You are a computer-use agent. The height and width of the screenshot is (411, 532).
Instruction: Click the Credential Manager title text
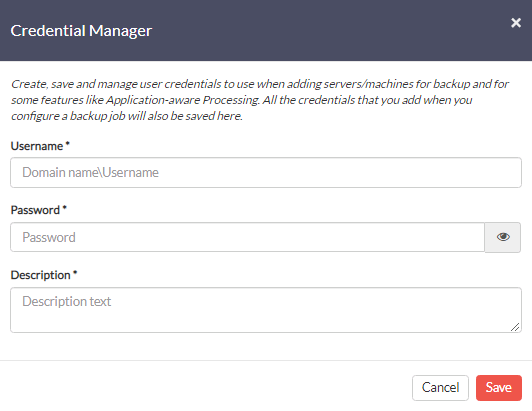pyautogui.click(x=81, y=31)
